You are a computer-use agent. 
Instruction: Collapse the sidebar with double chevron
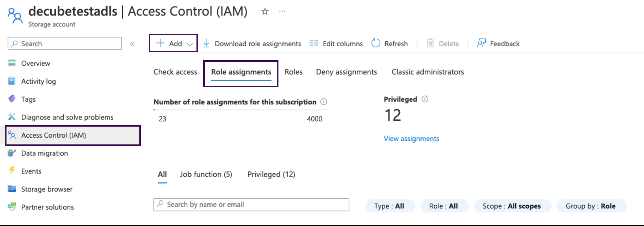click(132, 44)
